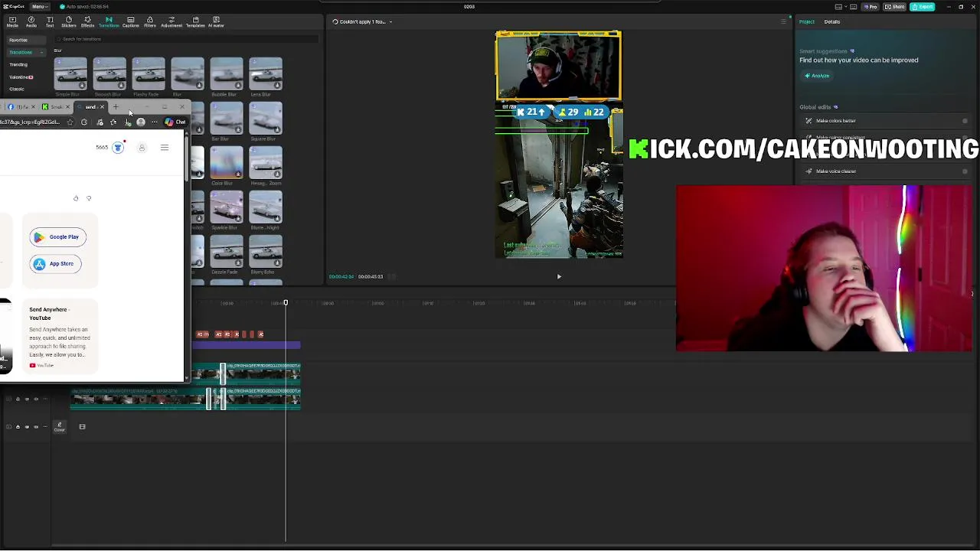980x551 pixels.
Task: Open the hamburger menu on web page
Action: click(165, 148)
